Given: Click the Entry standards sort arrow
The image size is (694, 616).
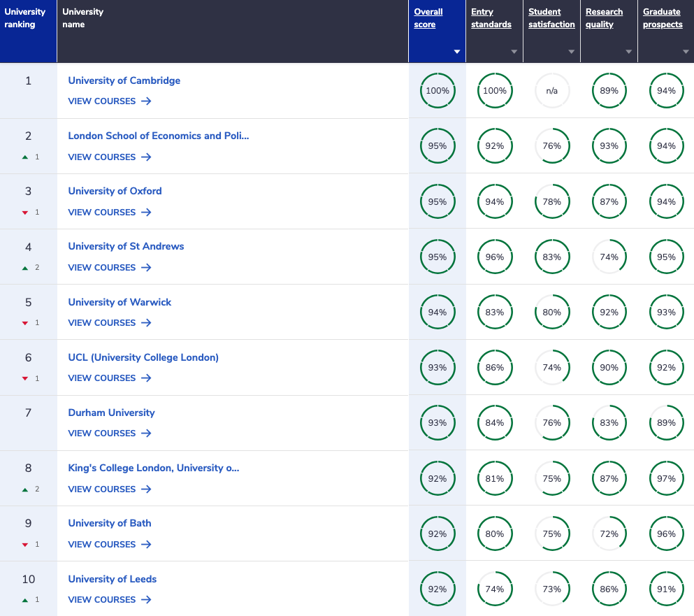Looking at the screenshot, I should pyautogui.click(x=514, y=52).
